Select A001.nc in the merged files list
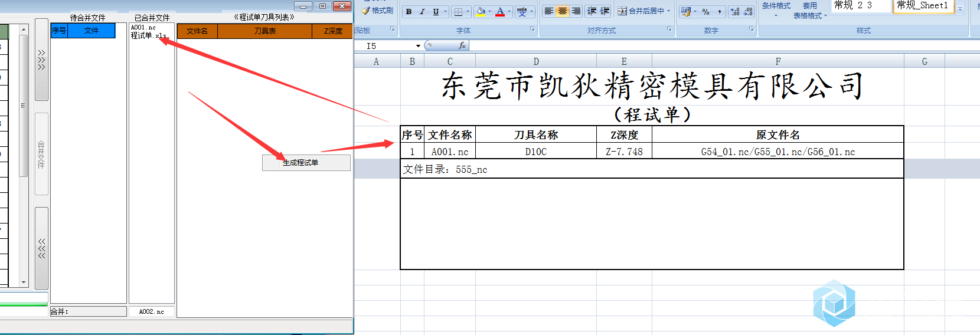Viewport: 980px width, 335px height. [143, 28]
